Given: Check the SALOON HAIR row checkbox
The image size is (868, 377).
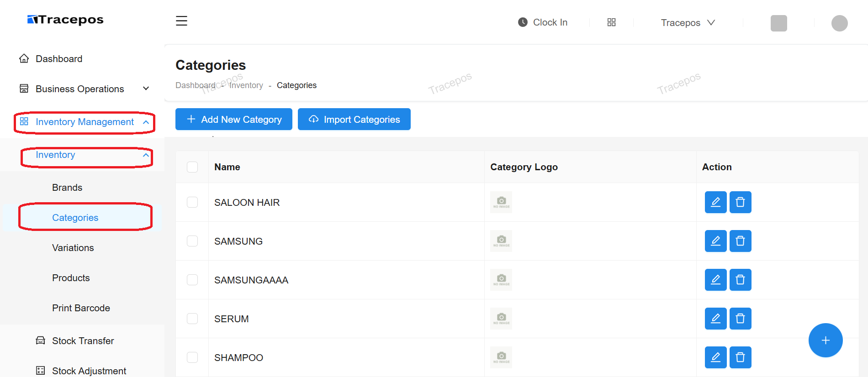Looking at the screenshot, I should pos(192,202).
